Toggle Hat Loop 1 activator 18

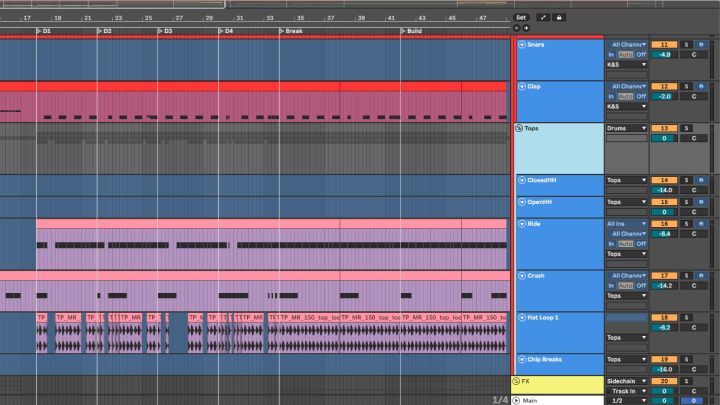pos(664,317)
